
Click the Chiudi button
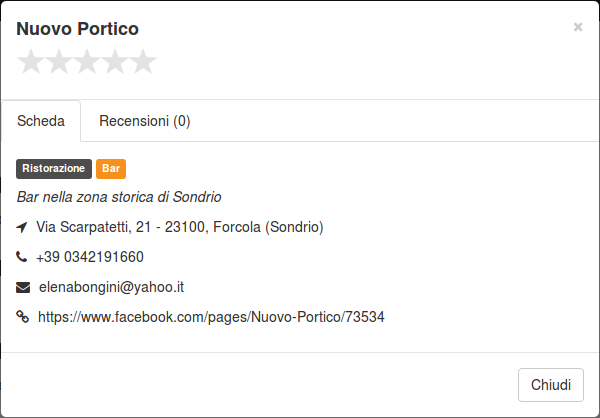pyautogui.click(x=551, y=385)
